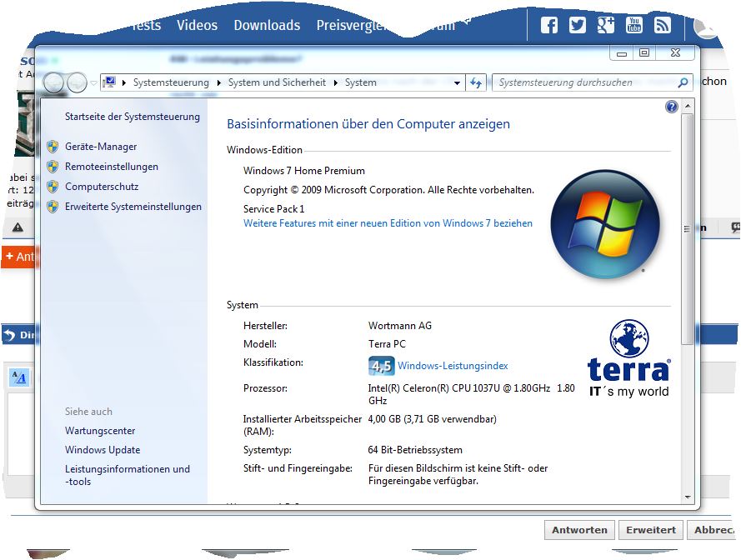
Task: Click the blue help question mark icon
Action: click(671, 107)
